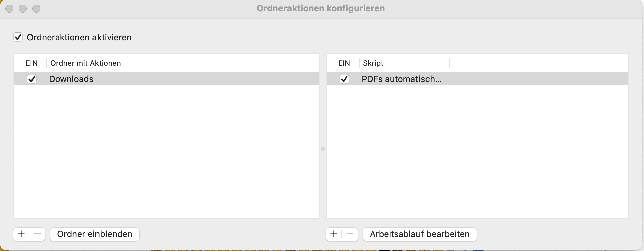Viewport: 644px width, 251px height.
Task: Click the split view divider dot
Action: 323,149
